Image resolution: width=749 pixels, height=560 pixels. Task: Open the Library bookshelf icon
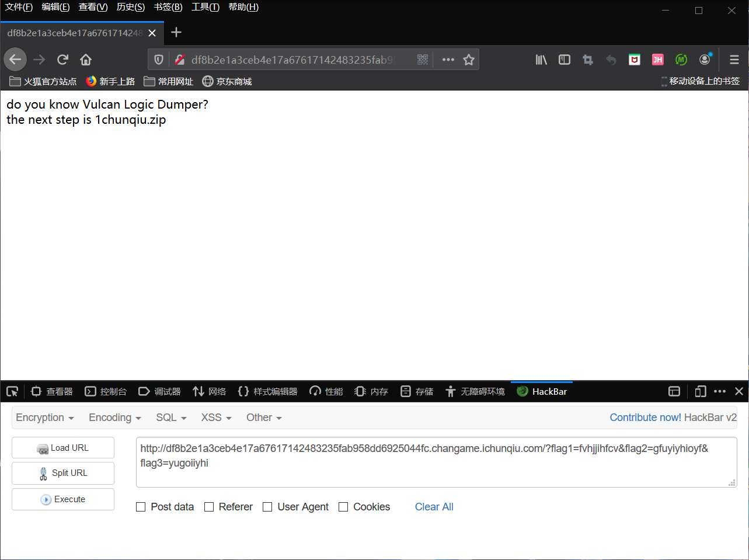[541, 60]
